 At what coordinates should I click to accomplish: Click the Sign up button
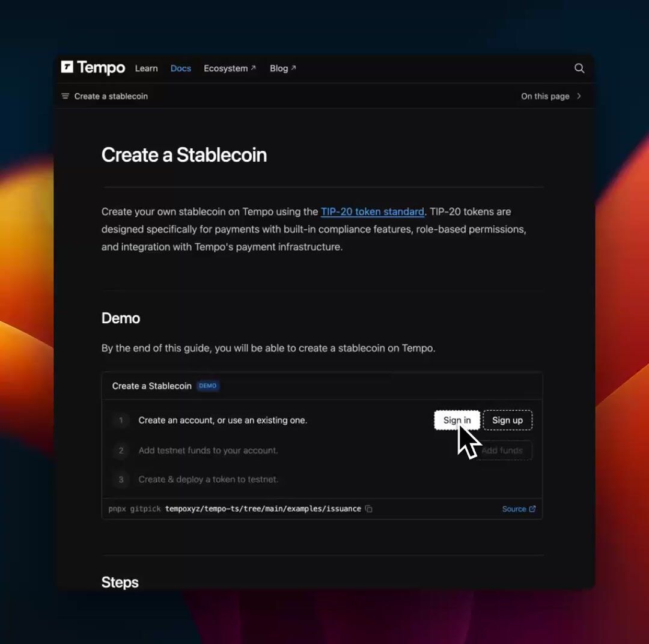[507, 420]
